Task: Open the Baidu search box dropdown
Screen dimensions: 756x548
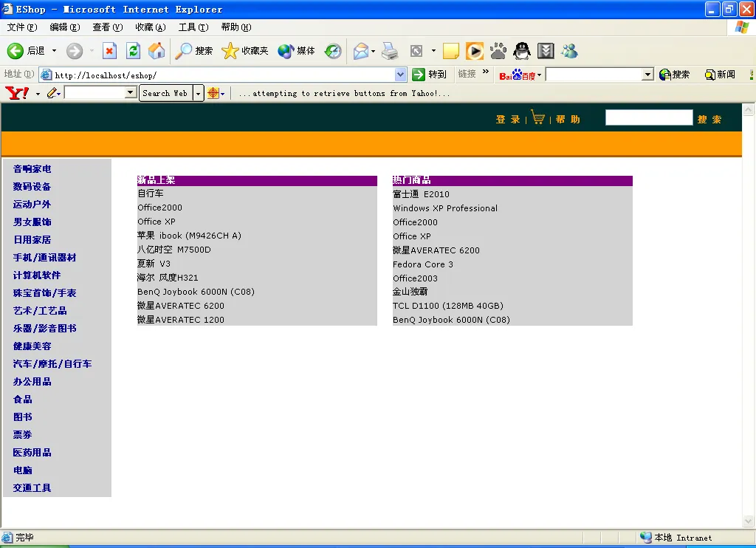Action: point(648,75)
